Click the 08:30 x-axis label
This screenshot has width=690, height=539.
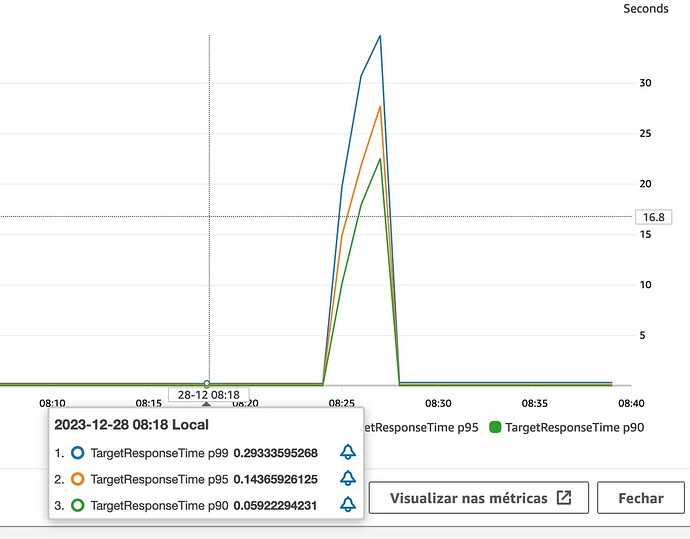[438, 403]
